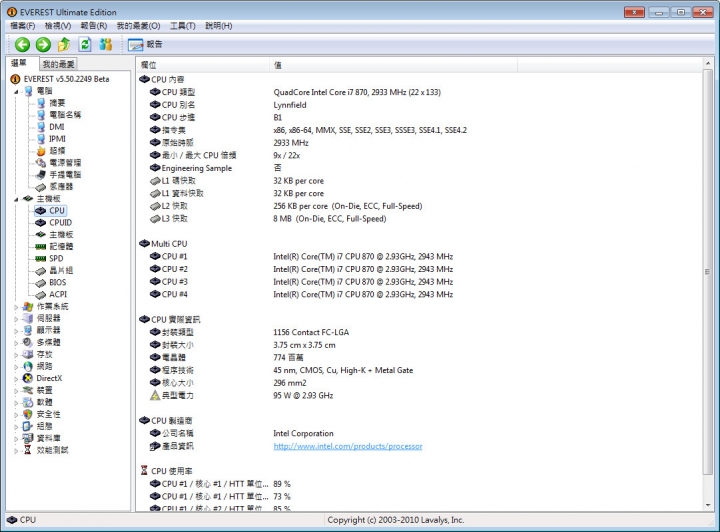Image resolution: width=720 pixels, height=532 pixels.
Task: Open the 我的最愛(O) menu
Action: coord(138,26)
